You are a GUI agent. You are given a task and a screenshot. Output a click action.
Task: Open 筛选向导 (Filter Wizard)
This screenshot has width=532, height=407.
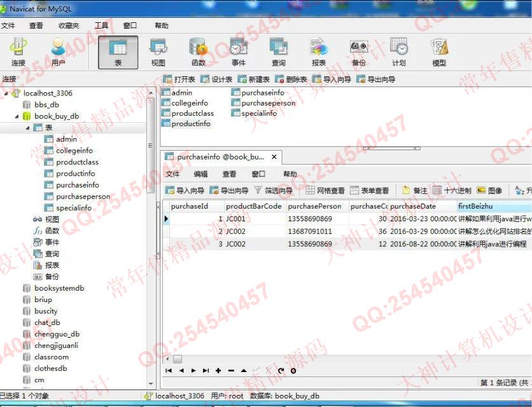(x=274, y=191)
